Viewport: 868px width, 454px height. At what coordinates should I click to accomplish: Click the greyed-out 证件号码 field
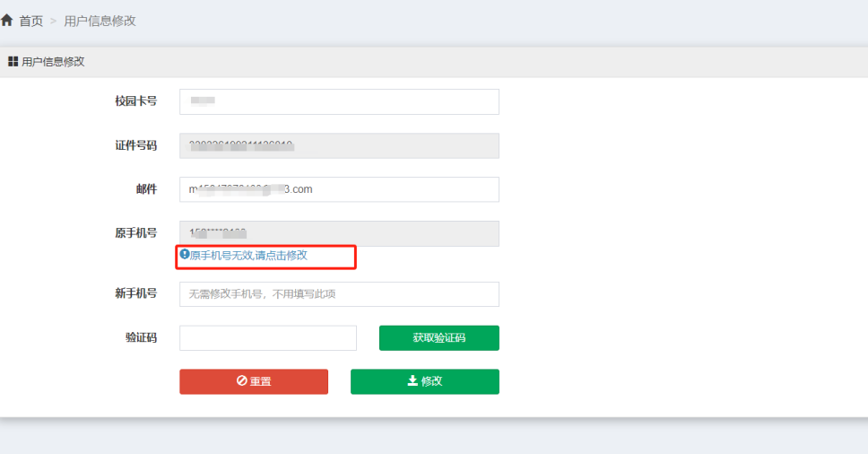(339, 145)
